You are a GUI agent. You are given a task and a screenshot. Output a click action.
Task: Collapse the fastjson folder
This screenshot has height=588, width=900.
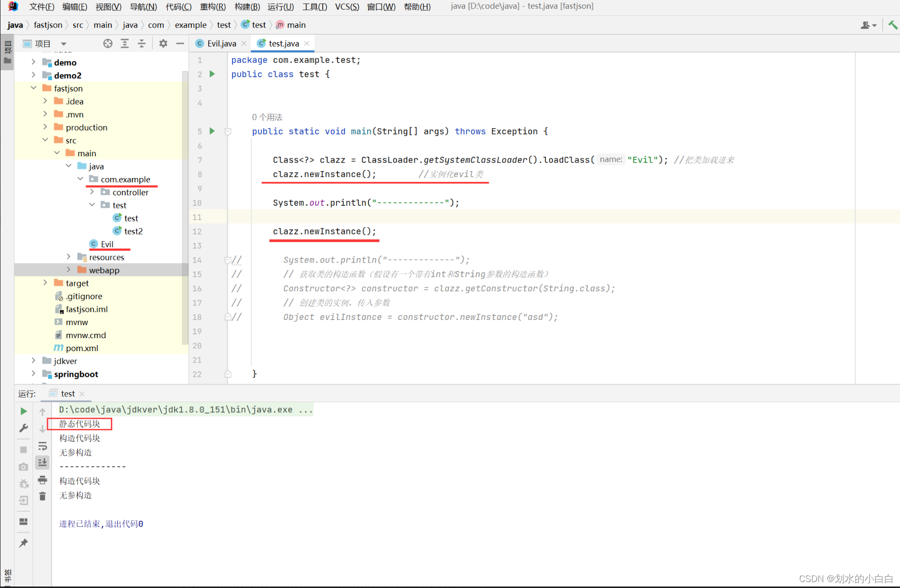33,88
